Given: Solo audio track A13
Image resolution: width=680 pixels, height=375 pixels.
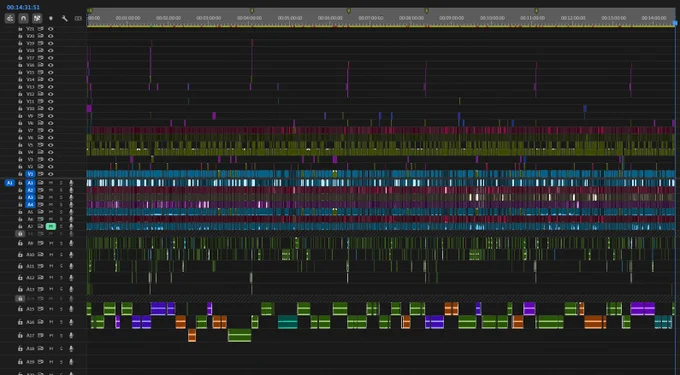Looking at the screenshot, I should 61,289.
